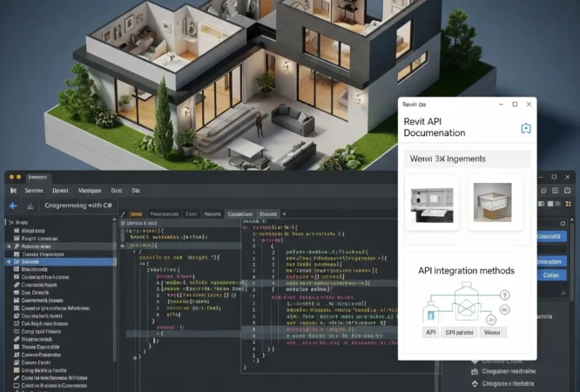This screenshot has width=580, height=392.
Task: Click the 'Revit API Documenation' title text
Action: (x=435, y=127)
